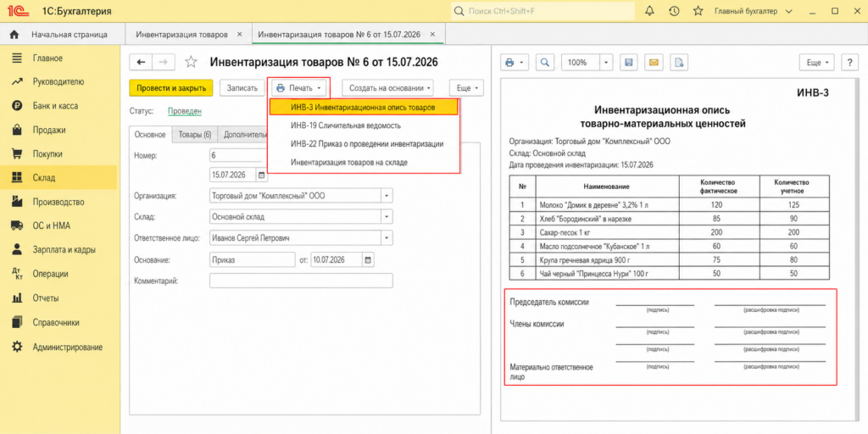This screenshot has width=868, height=434.
Task: Open Склад section in the sidebar
Action: tap(58, 178)
